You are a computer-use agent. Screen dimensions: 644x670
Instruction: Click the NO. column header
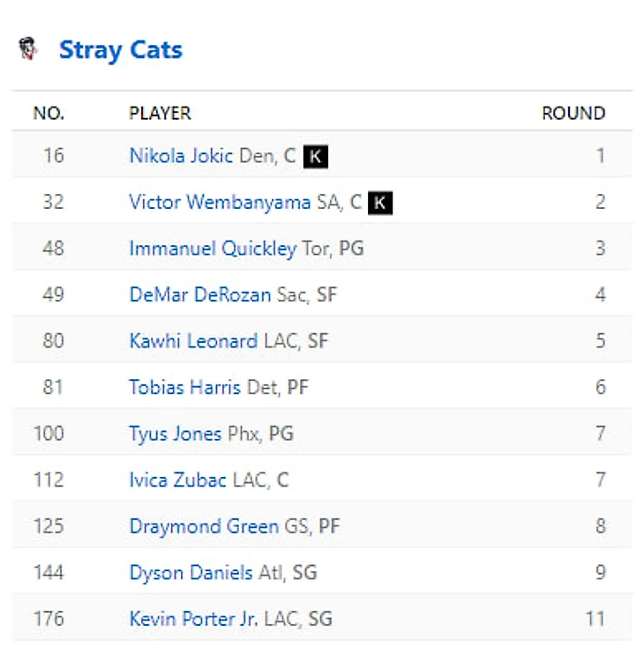tap(49, 113)
